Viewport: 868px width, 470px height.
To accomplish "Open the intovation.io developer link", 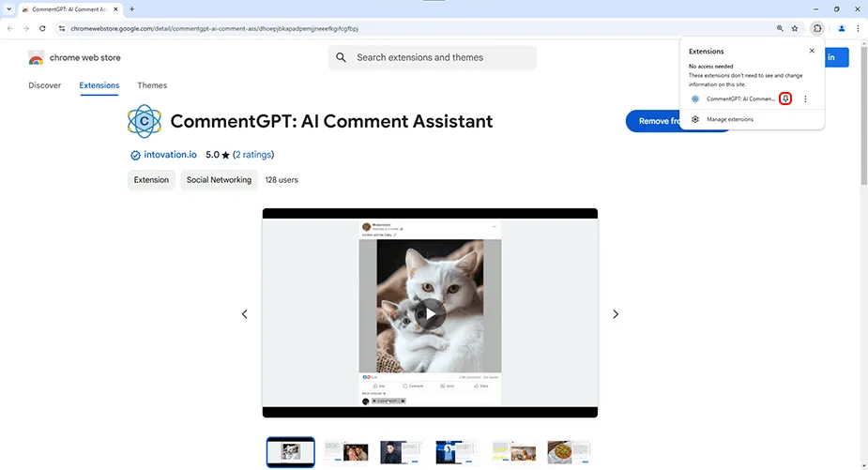I will pyautogui.click(x=170, y=155).
